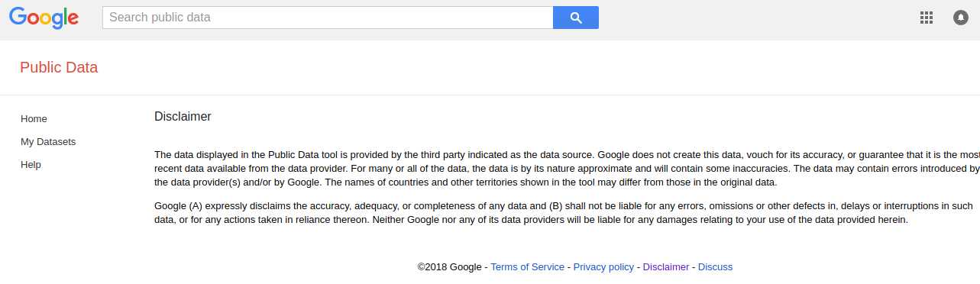Open the notifications bell
Image resolution: width=980 pixels, height=284 pixels.
pyautogui.click(x=961, y=18)
